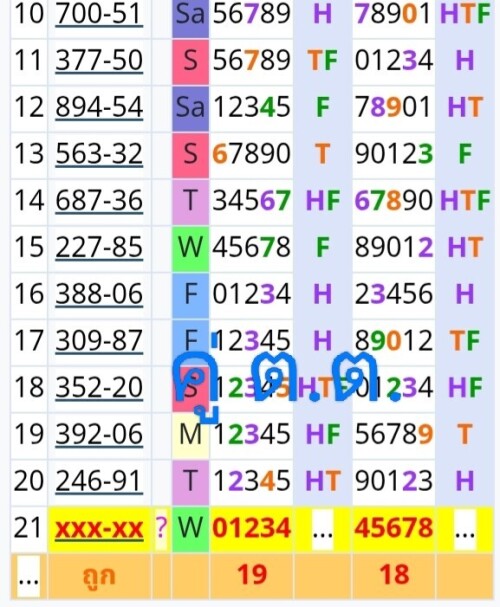Click the green W swatch in row 15

coord(190,249)
